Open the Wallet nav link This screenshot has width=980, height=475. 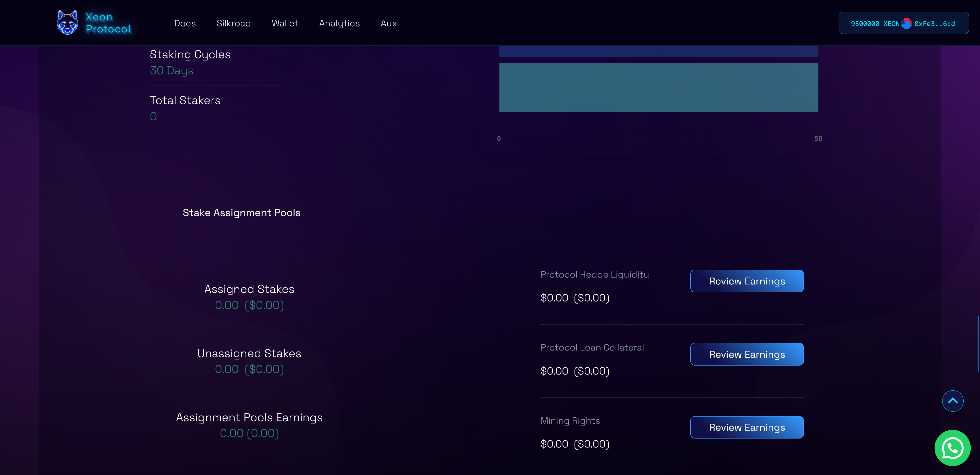[285, 23]
